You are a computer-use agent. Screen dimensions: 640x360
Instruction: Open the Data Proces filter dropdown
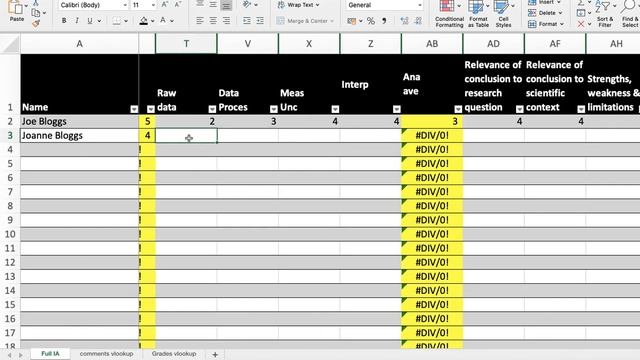click(x=273, y=109)
